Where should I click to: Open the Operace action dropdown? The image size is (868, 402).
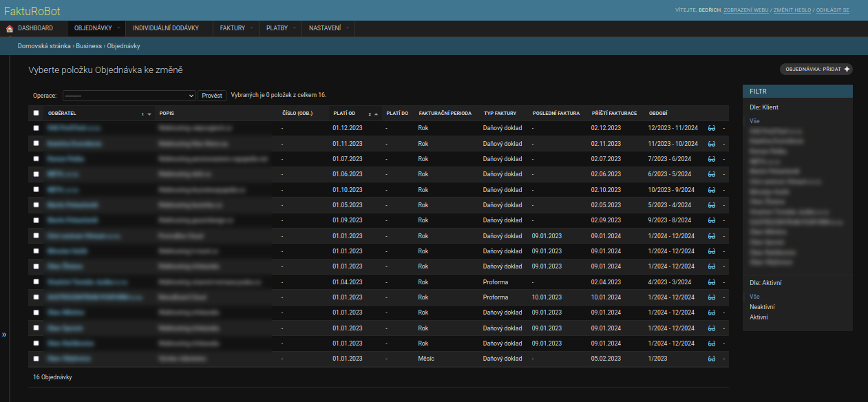pyautogui.click(x=129, y=96)
